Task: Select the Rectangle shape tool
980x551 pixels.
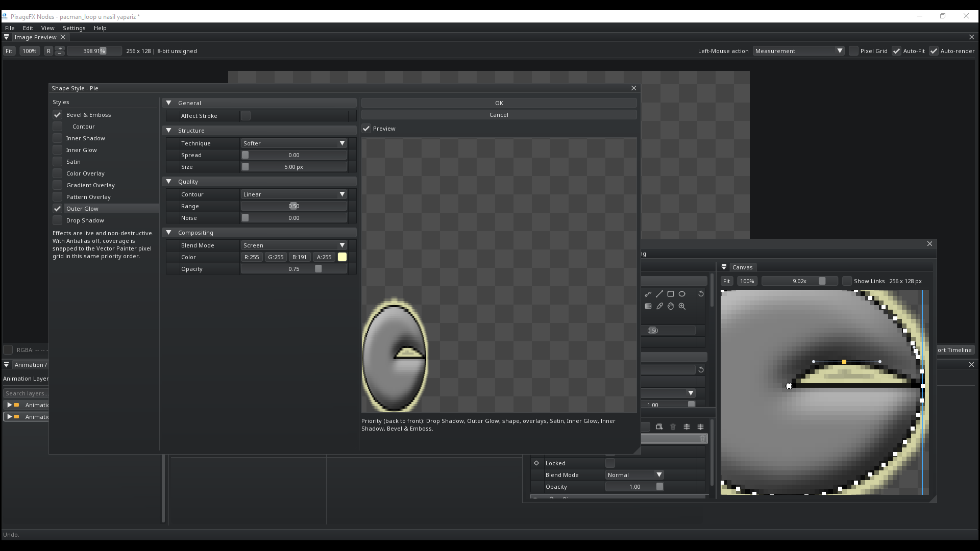Action: click(x=671, y=294)
